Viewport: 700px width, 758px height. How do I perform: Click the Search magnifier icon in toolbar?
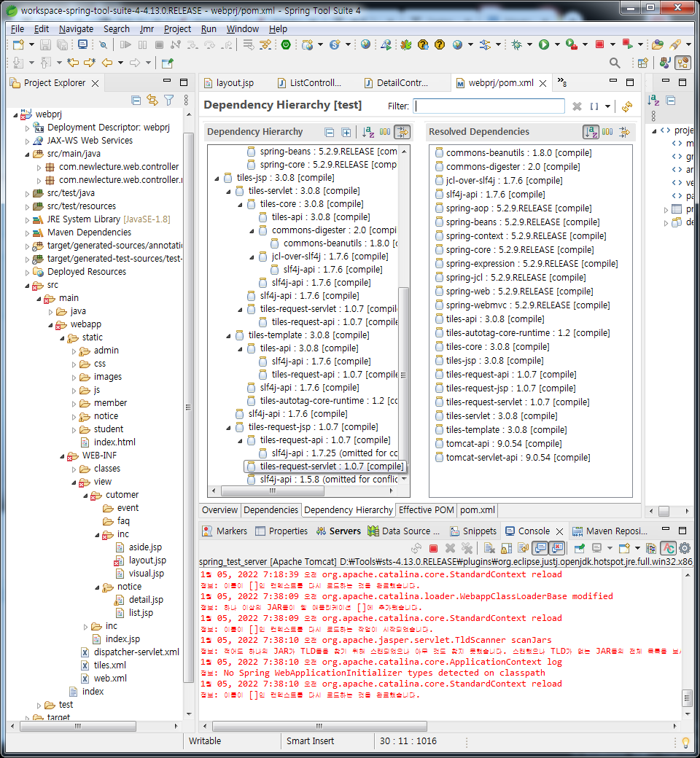615,63
